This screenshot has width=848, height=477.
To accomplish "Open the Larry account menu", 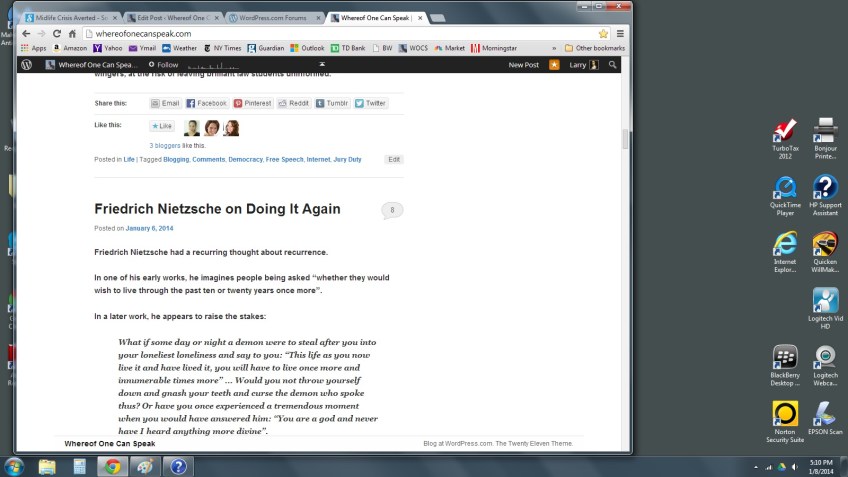I will coord(582,65).
